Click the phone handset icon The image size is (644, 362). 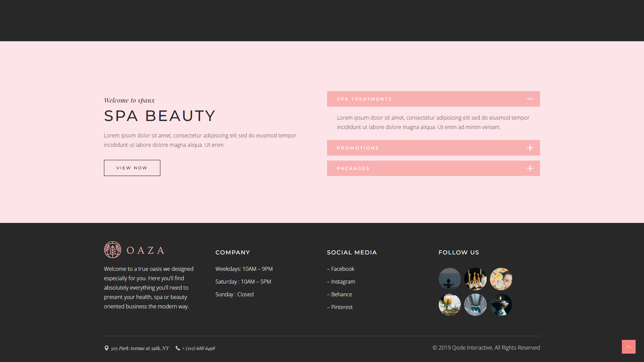pyautogui.click(x=178, y=348)
